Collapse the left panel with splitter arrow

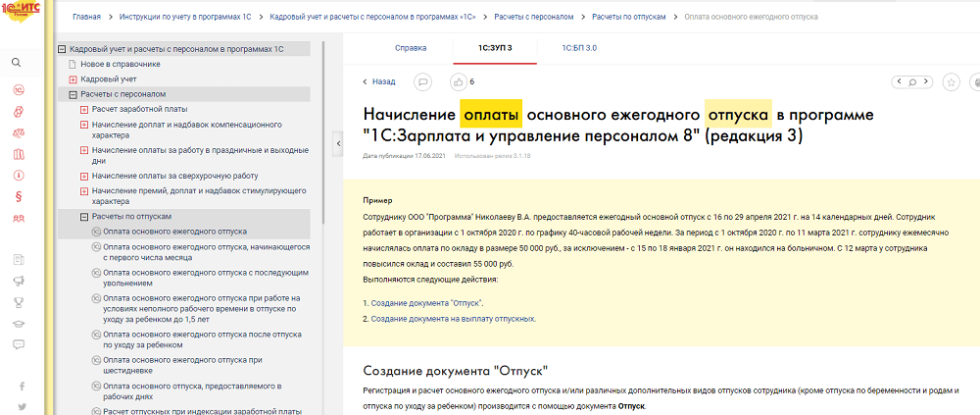coord(338,144)
